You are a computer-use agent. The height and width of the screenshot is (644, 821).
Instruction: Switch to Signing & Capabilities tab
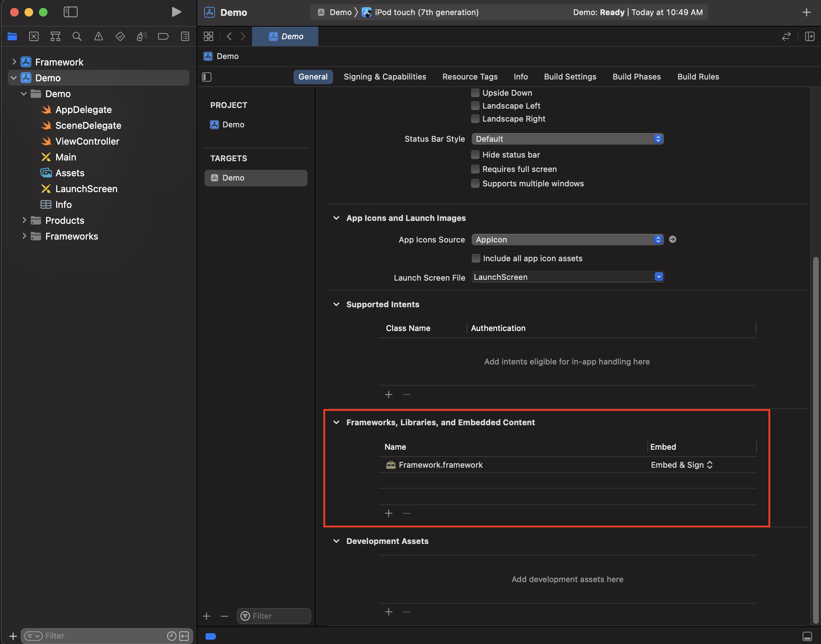(385, 76)
